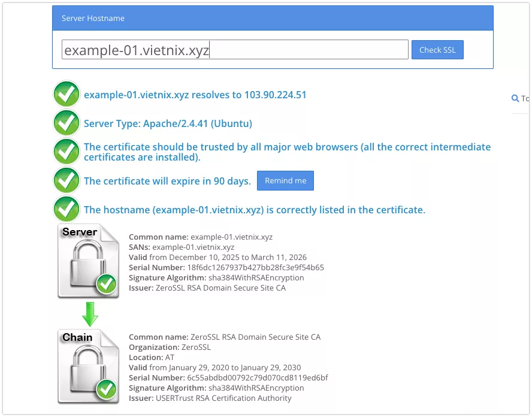Click the Server certificate padlock icon
This screenshot has width=532, height=417.
pos(88,261)
